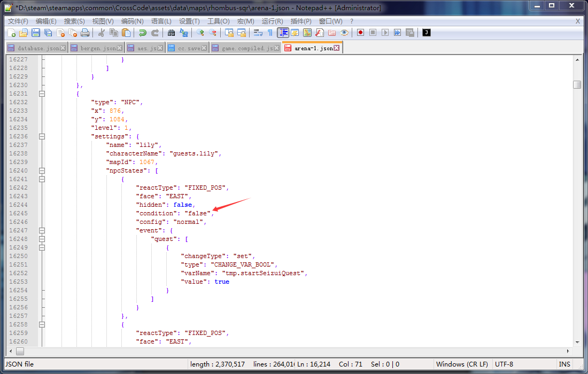
Task: Switch to the game.compiled.js tab
Action: [x=246, y=48]
